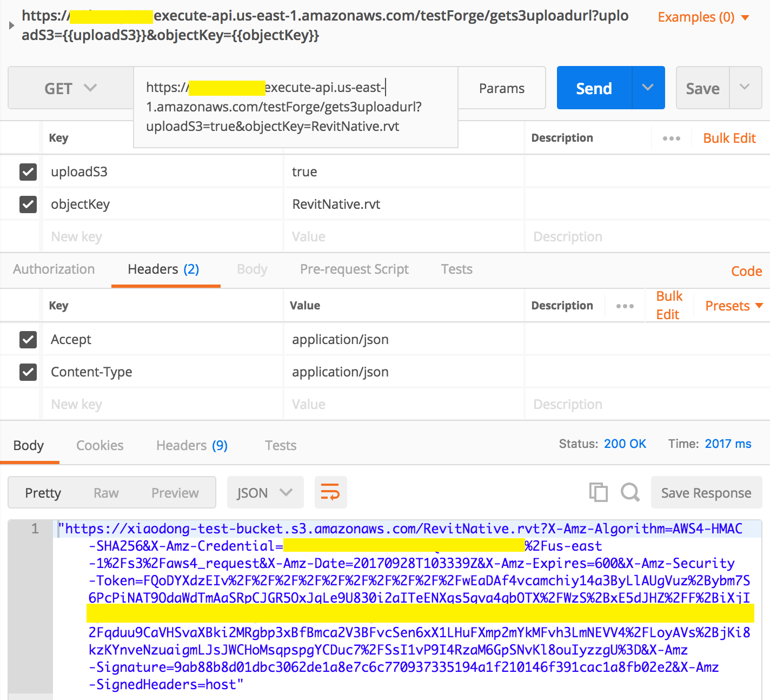Disable the Accept header checkbox
Viewport: 770px width, 700px height.
point(28,340)
